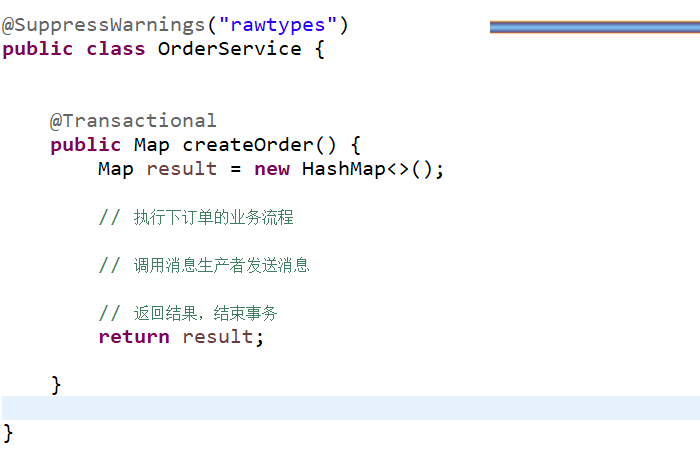
Task: Click Map return type before createOrder
Action: pyautogui.click(x=151, y=146)
